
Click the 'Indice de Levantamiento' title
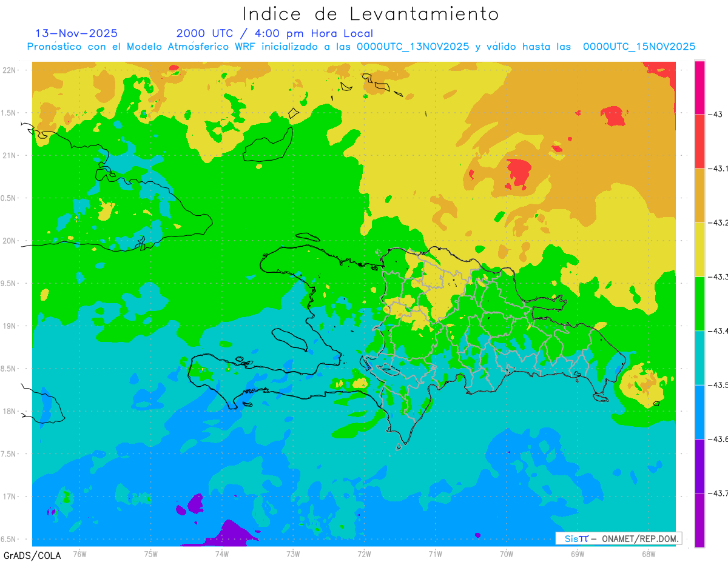(371, 14)
